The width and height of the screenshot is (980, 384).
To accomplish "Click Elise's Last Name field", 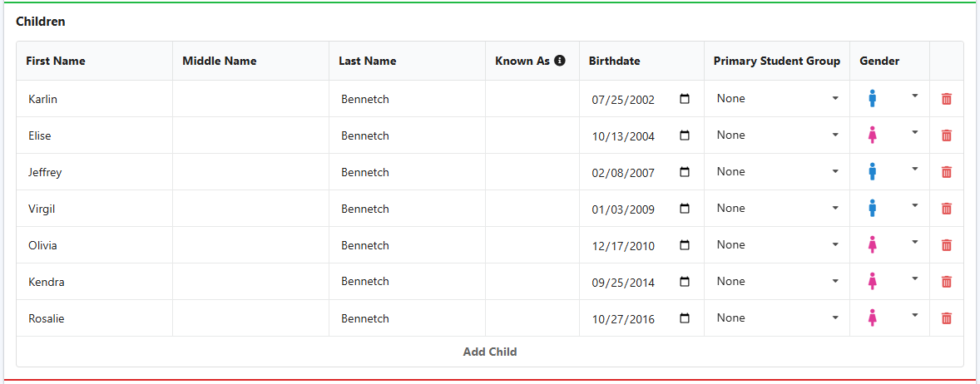I will pyautogui.click(x=407, y=135).
